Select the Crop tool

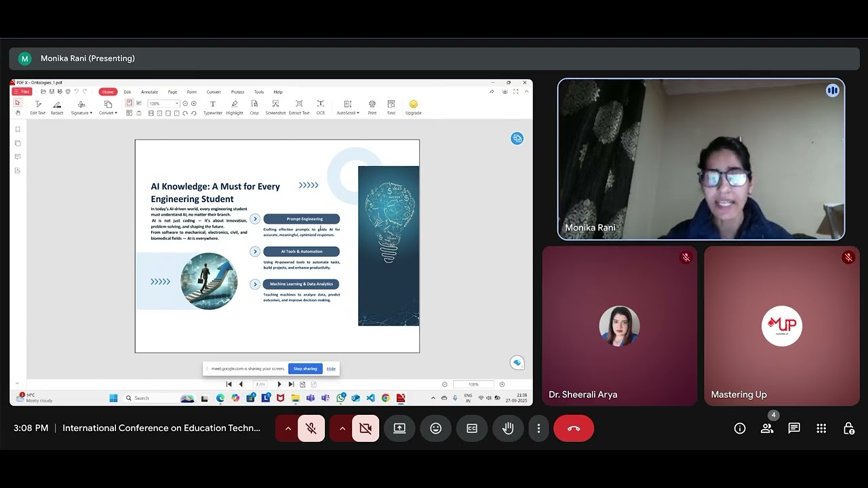click(254, 107)
